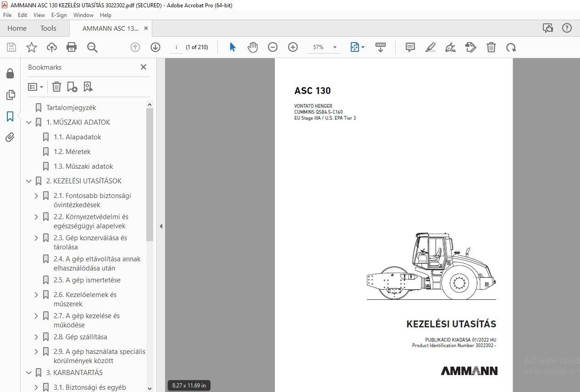Select the Highlight text tool
Image resolution: width=580 pixels, height=392 pixels.
coord(430,47)
